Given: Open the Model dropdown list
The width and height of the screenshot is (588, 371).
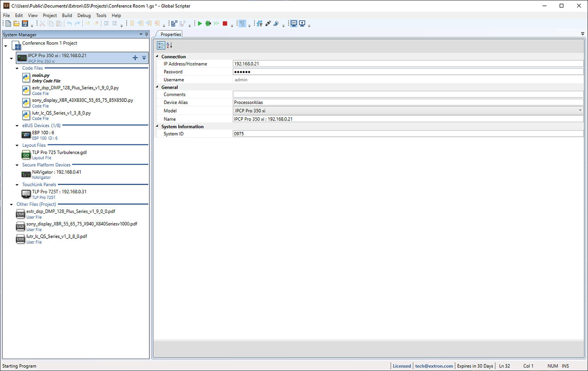Looking at the screenshot, I should [580, 111].
